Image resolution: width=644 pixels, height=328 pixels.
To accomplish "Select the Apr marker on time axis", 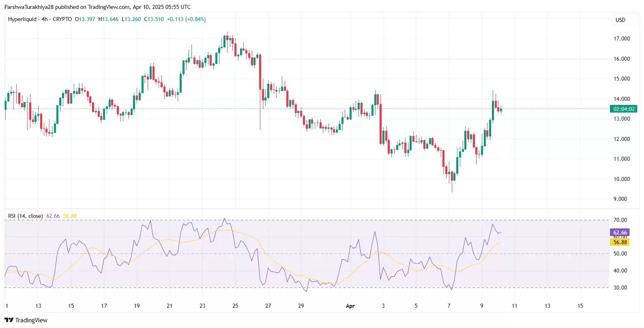I will [x=350, y=306].
